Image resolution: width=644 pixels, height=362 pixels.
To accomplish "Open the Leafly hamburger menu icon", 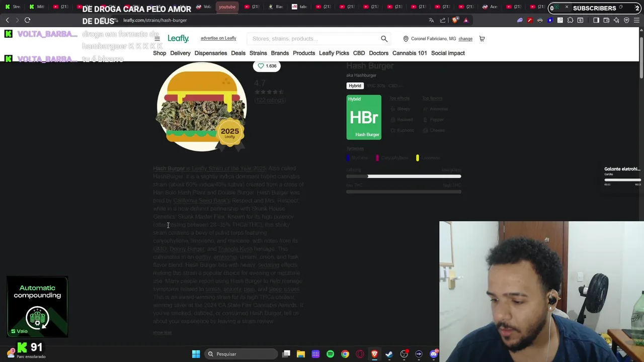I will click(157, 39).
